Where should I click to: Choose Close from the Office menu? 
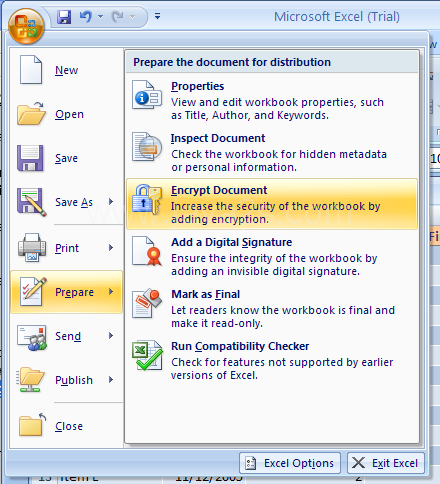pos(66,426)
